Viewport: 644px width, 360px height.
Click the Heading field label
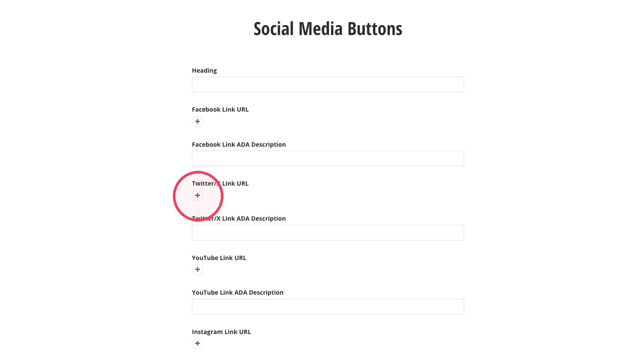[204, 71]
